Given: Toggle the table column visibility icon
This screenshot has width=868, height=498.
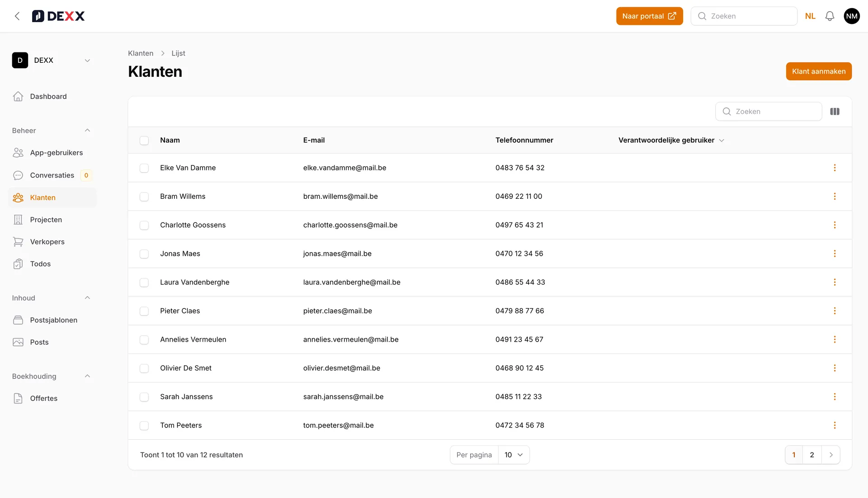Looking at the screenshot, I should click(835, 112).
